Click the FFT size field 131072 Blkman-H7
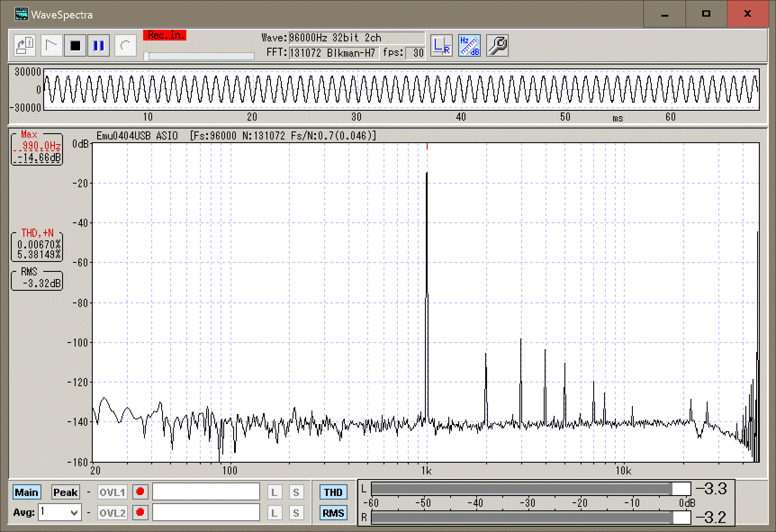This screenshot has width=776, height=532. coord(334,53)
